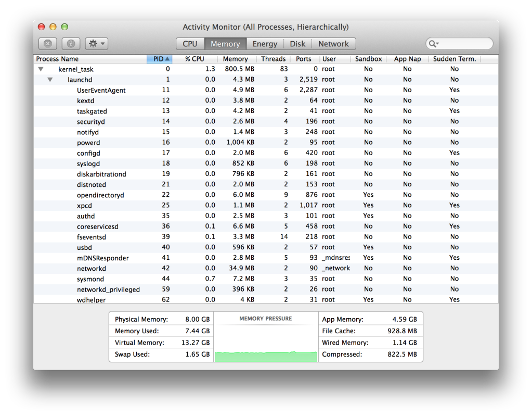Click the Quit Process toolbar icon
This screenshot has height=416, width=532.
pyautogui.click(x=47, y=44)
